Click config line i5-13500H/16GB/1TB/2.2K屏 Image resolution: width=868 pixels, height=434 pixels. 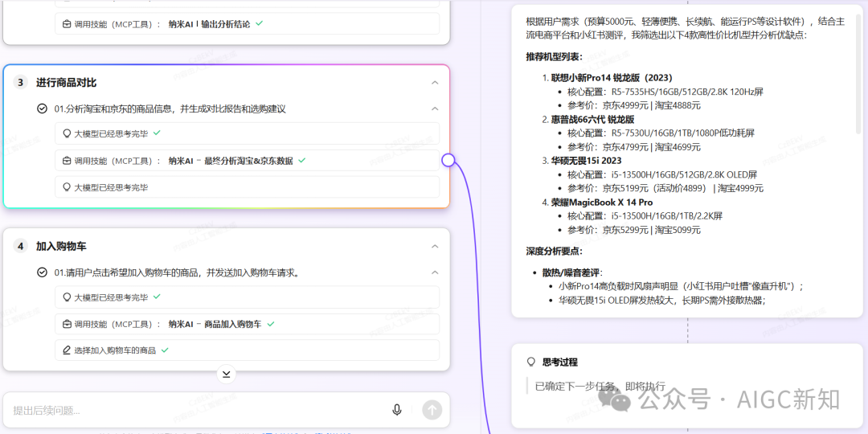point(667,216)
